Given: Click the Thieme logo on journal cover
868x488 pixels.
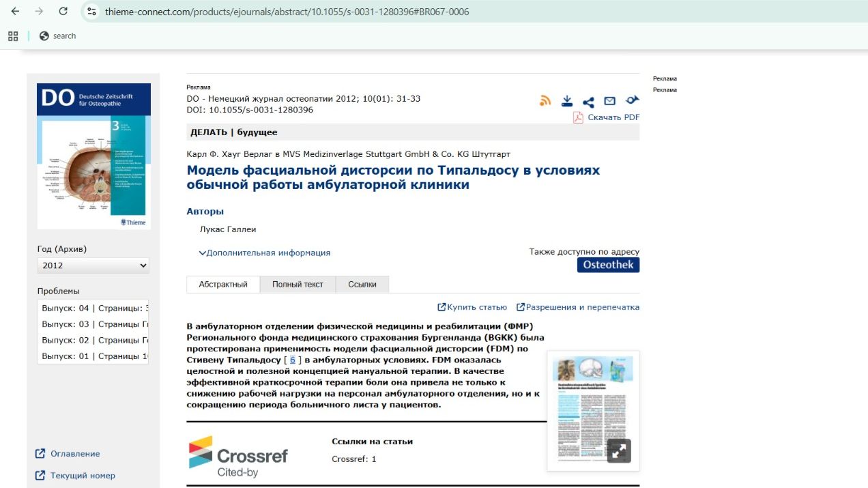Looking at the screenshot, I should click(x=133, y=222).
